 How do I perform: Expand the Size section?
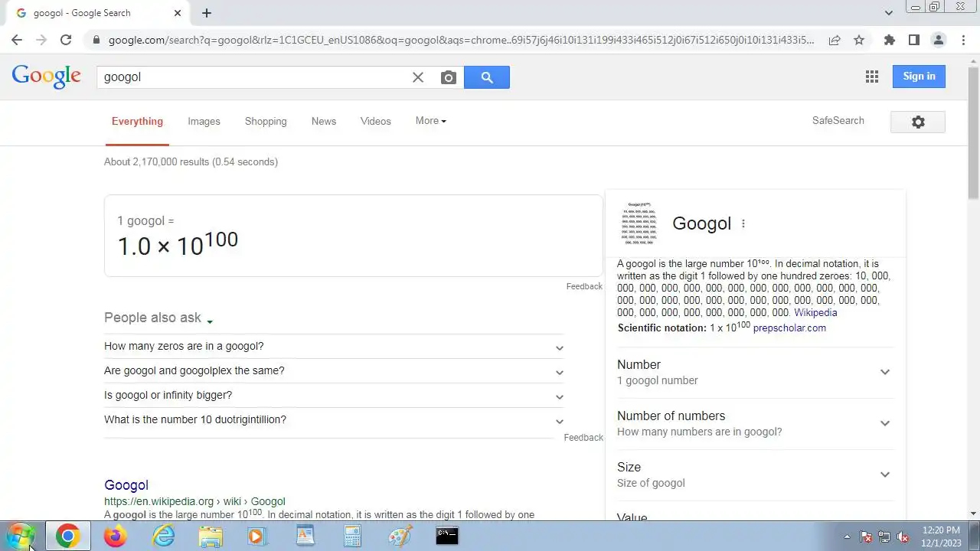point(755,474)
